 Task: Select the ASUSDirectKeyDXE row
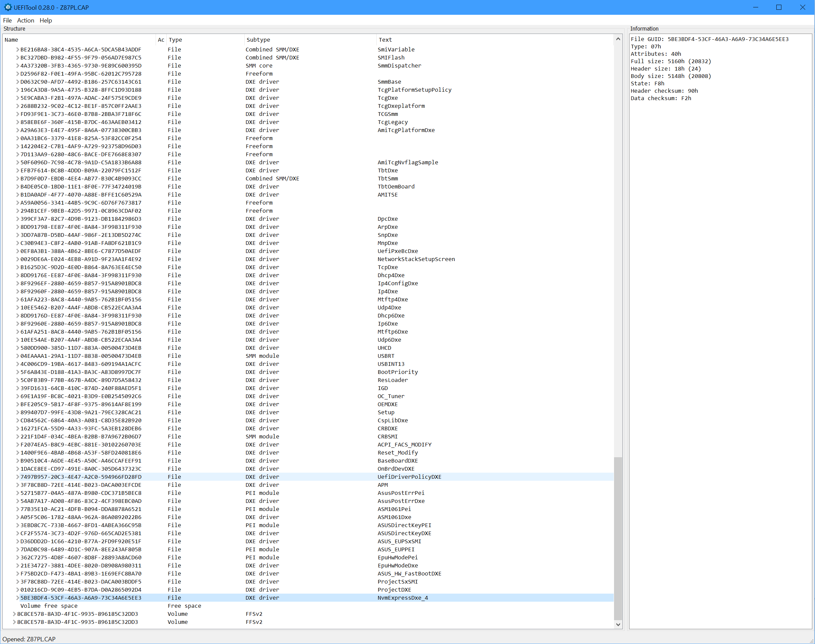308,533
